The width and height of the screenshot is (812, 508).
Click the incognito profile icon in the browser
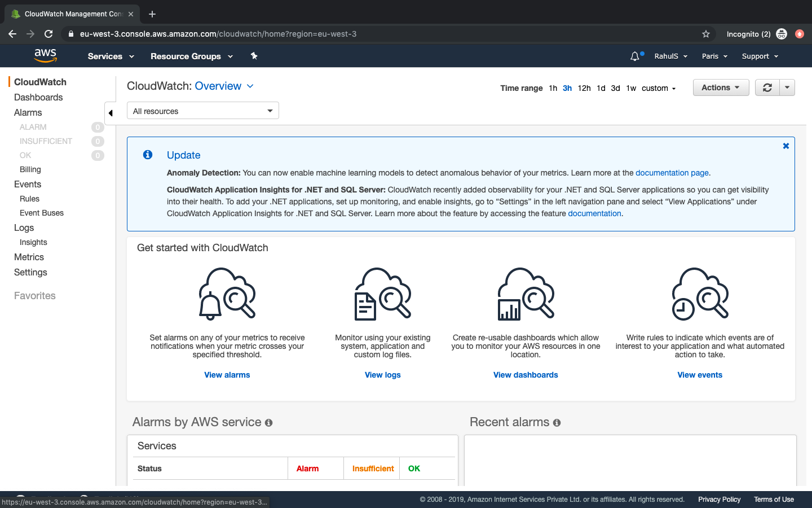click(x=782, y=34)
